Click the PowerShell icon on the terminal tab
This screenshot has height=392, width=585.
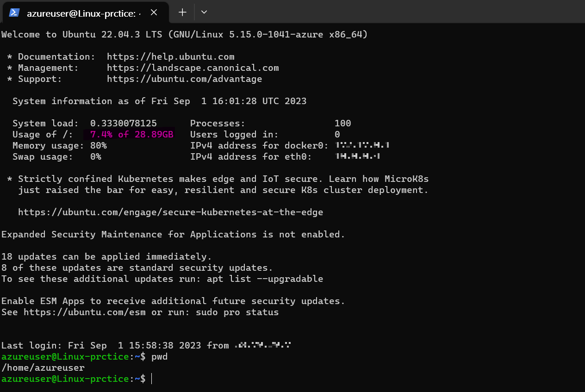click(14, 12)
